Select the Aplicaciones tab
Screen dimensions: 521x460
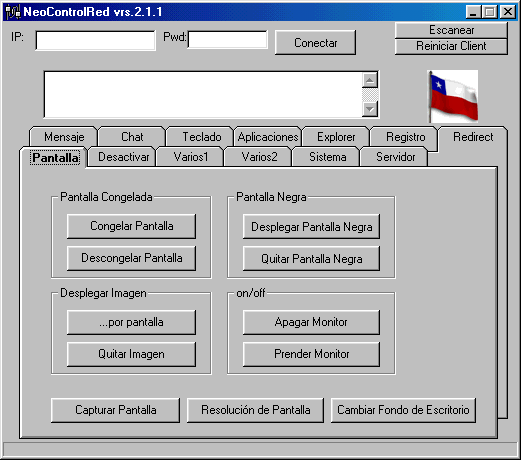click(268, 137)
